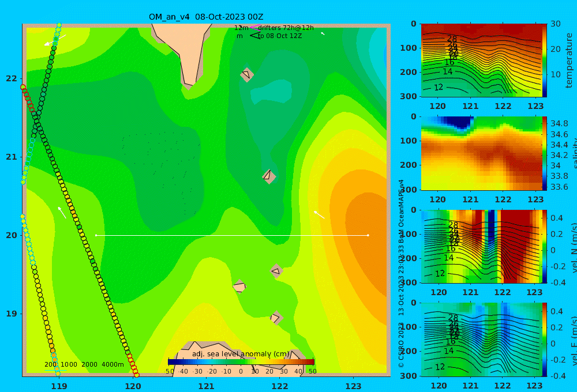This screenshot has width=577, height=392.
Task: Click the island marker at 122E, latitude 19.5
Action: 276,271
